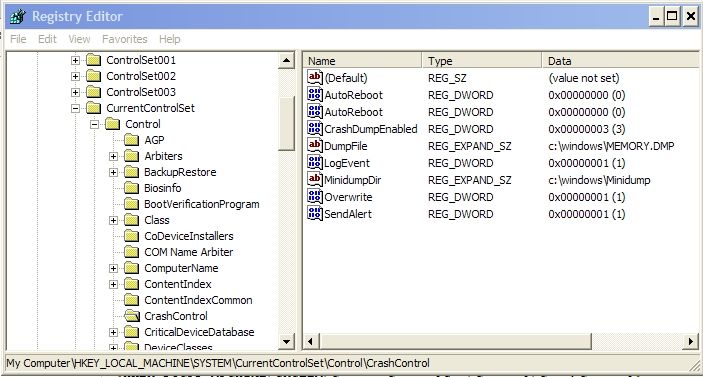The width and height of the screenshot is (703, 377).
Task: Click the AGP folder icon
Action: (x=131, y=140)
